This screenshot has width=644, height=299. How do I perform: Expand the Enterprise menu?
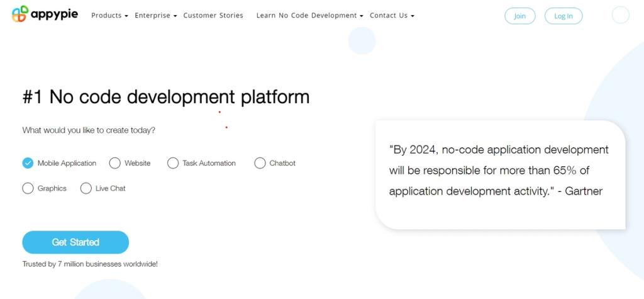(156, 16)
